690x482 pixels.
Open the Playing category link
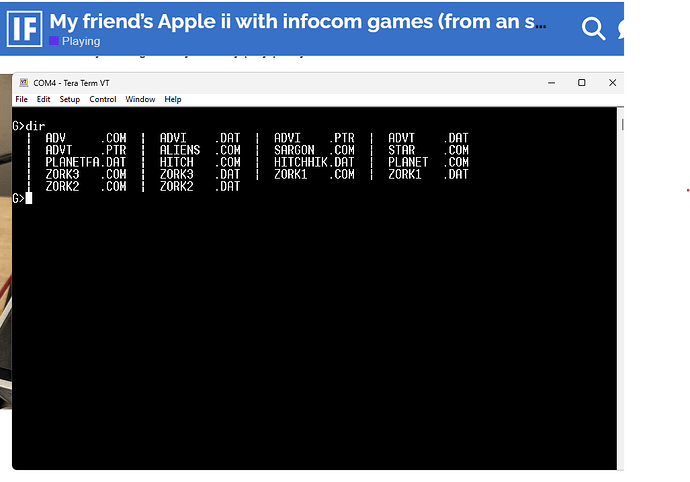pos(81,41)
